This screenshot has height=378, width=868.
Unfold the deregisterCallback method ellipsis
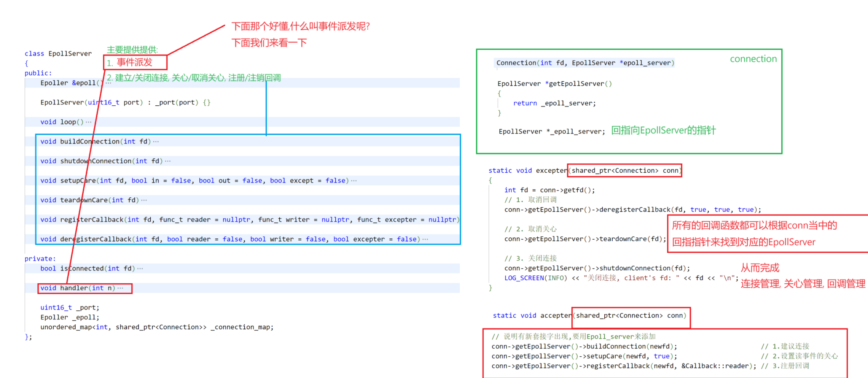[425, 239]
